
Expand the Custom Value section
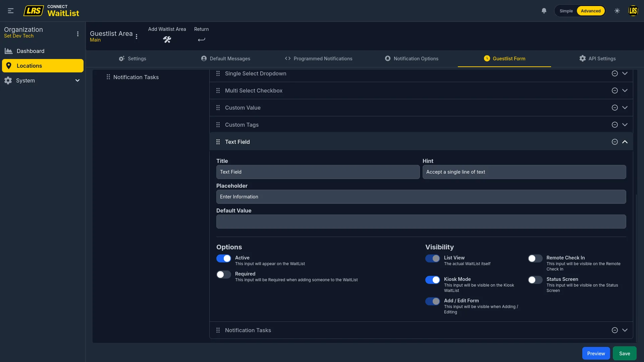coord(625,108)
